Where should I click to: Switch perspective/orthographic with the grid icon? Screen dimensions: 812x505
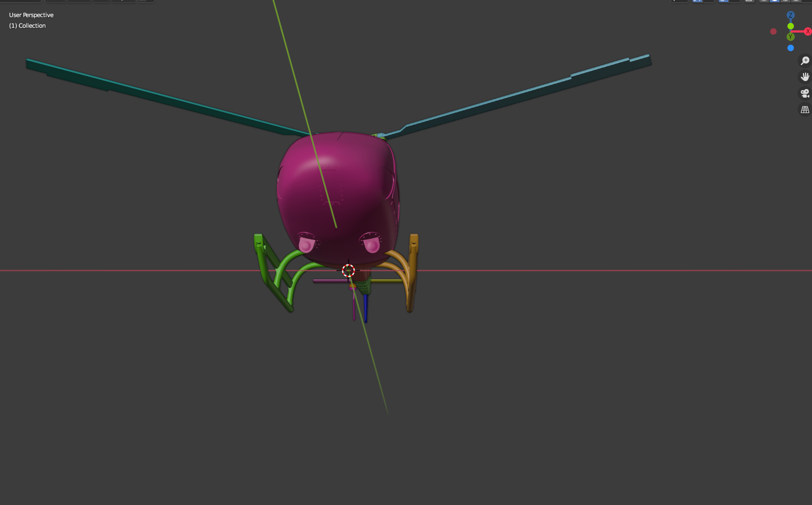805,109
